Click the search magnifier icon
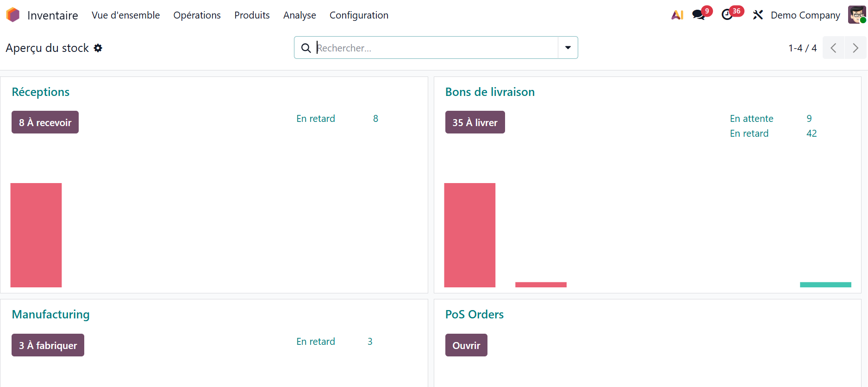Image resolution: width=868 pixels, height=387 pixels. tap(306, 48)
